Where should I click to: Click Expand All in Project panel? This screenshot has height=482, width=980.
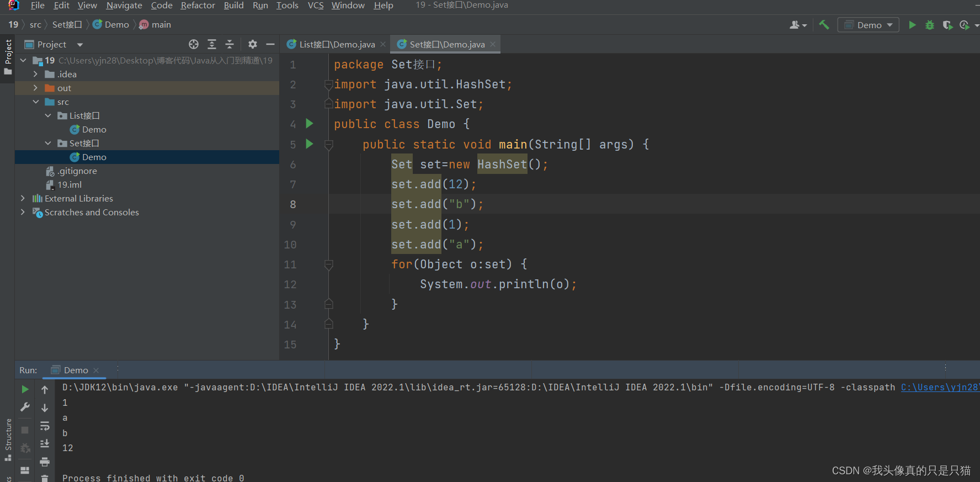coord(212,44)
